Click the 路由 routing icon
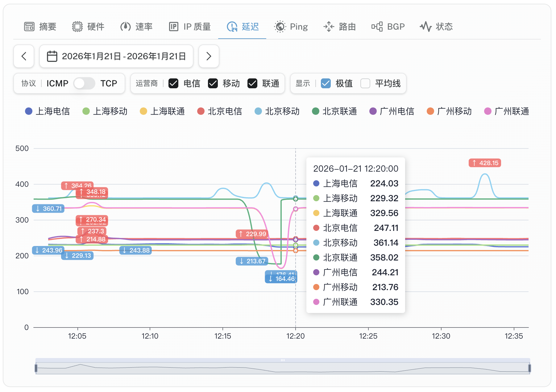The height and width of the screenshot is (392, 556). click(329, 27)
